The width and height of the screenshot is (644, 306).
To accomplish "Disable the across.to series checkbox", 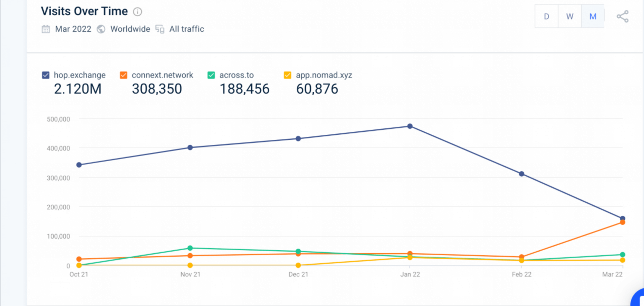I will pyautogui.click(x=211, y=75).
